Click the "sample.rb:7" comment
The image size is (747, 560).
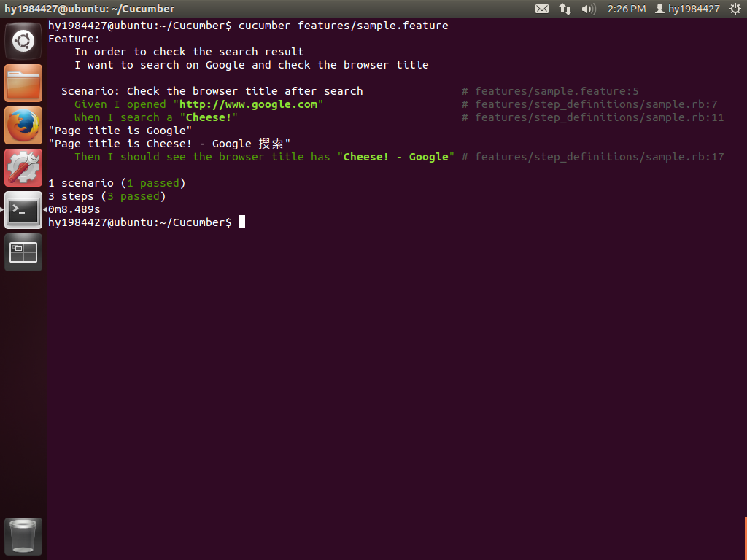(589, 104)
